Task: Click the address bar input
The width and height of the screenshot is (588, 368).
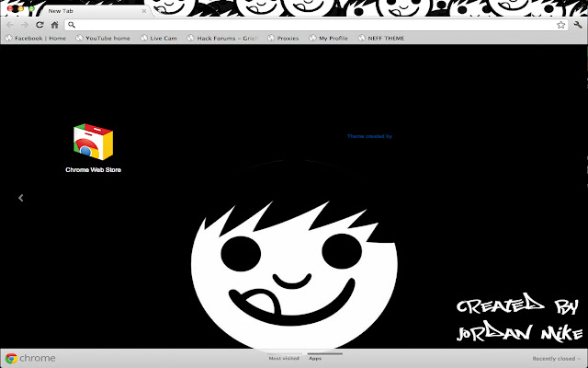Action: click(316, 25)
